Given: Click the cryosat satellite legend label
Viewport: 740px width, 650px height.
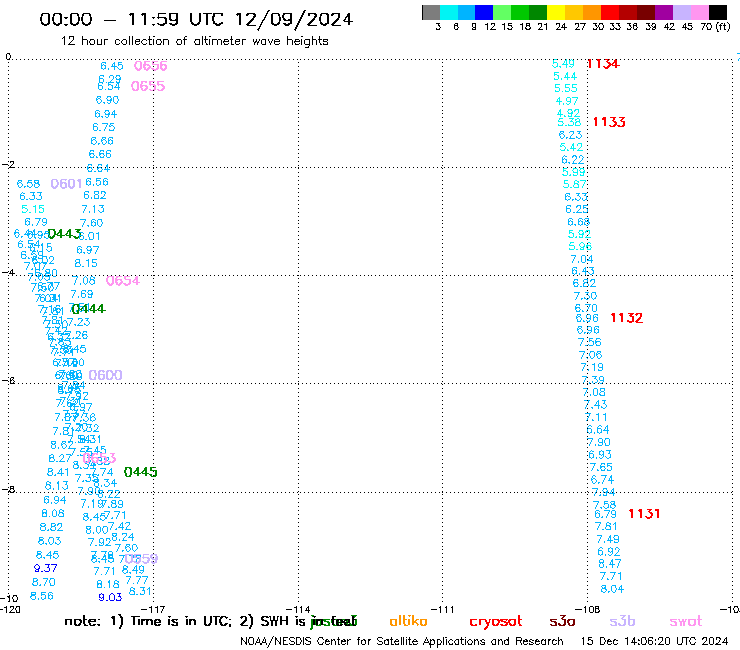Looking at the screenshot, I should click(x=496, y=622).
